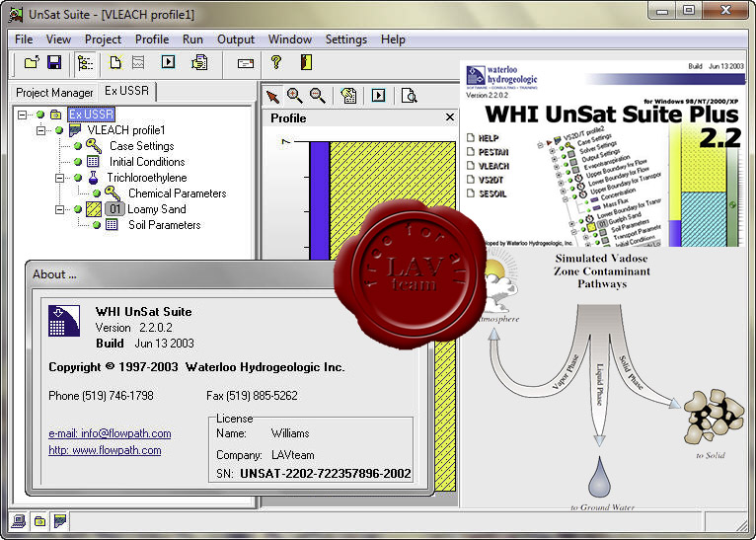Image resolution: width=756 pixels, height=540 pixels.
Task: Click the Trichloroethylene flask icon
Action: (93, 178)
